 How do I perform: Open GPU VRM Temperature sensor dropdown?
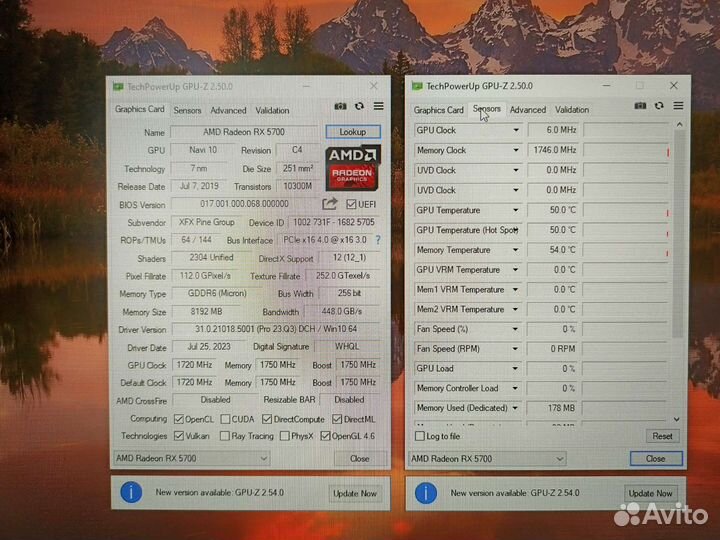coord(516,270)
